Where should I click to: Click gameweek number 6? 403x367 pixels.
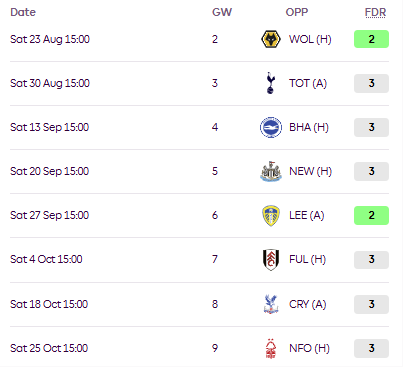click(215, 215)
